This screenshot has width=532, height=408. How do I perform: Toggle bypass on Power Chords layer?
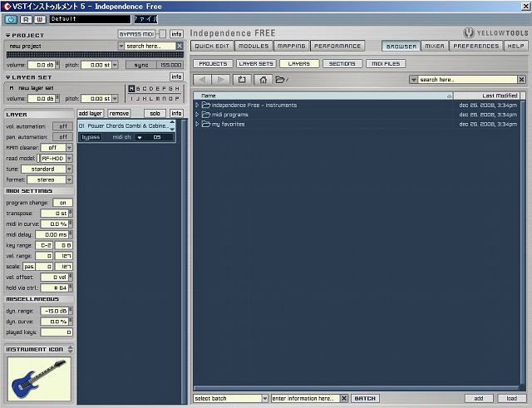[x=91, y=137]
